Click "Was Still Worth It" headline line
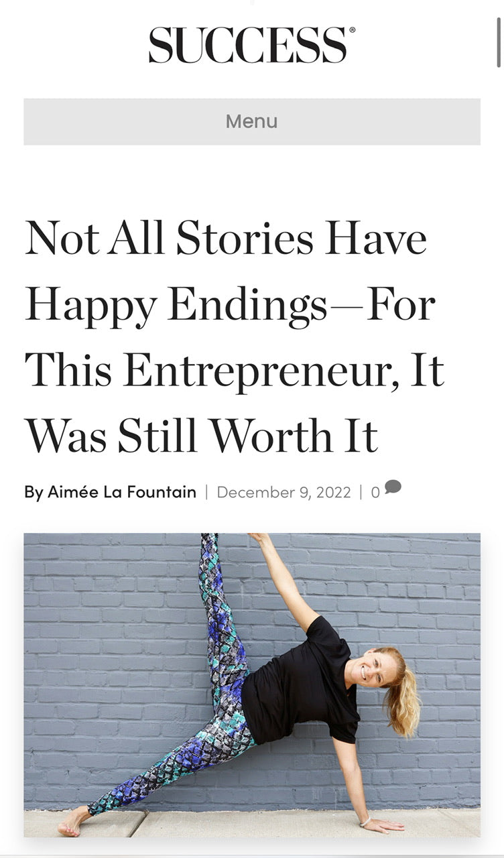Viewport: 504px width, 858px height. (x=201, y=437)
